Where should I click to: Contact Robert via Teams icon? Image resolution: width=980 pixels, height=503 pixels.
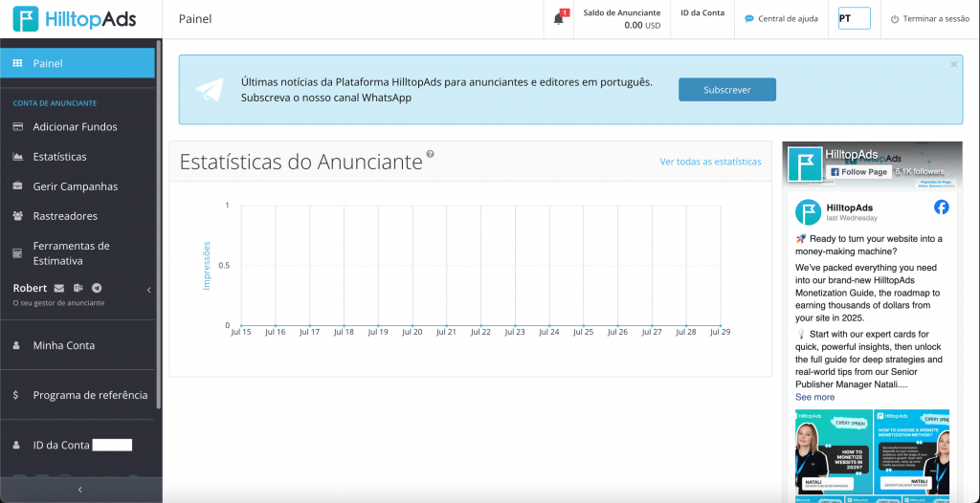coord(78,288)
